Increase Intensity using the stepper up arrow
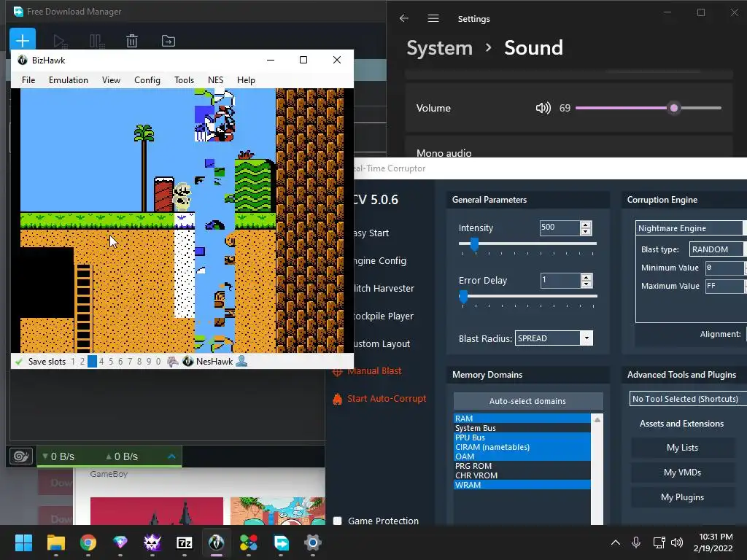747x560 pixels. point(586,225)
